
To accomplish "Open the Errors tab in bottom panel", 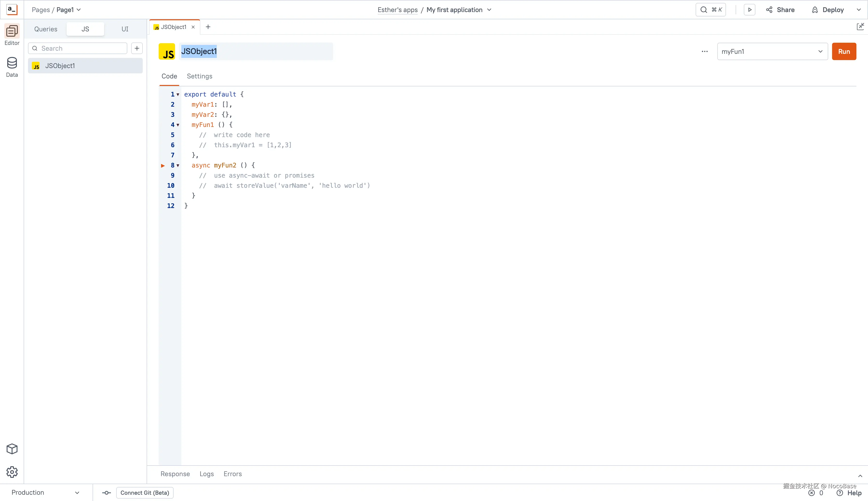I will point(232,473).
